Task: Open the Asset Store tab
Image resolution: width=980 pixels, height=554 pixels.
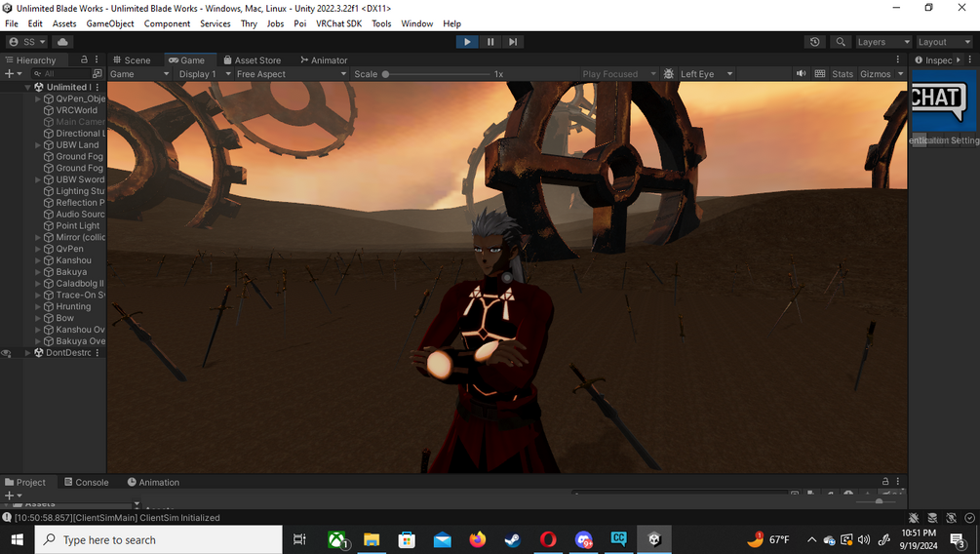Action: pos(253,60)
